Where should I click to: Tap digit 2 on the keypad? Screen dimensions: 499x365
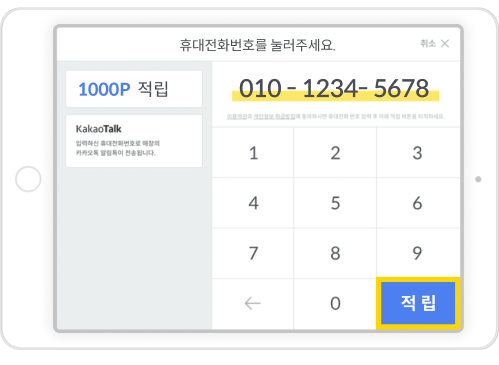click(x=335, y=153)
